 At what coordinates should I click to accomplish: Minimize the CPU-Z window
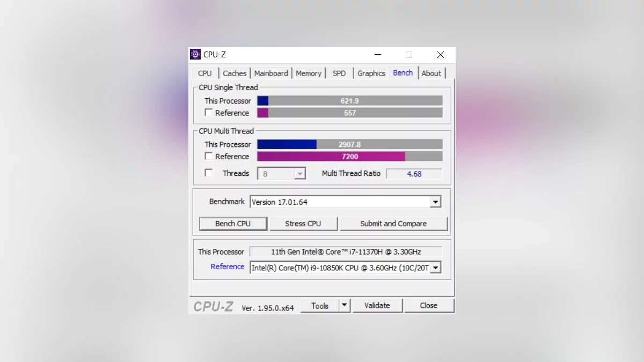pyautogui.click(x=378, y=55)
